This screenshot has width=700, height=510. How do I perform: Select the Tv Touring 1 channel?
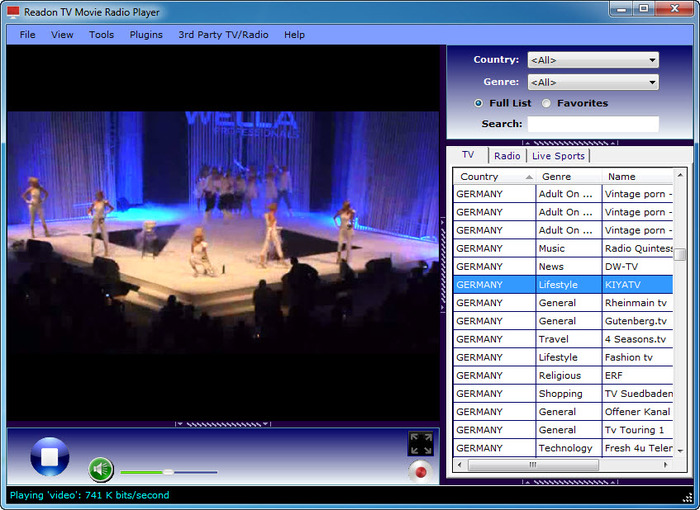tap(563, 430)
